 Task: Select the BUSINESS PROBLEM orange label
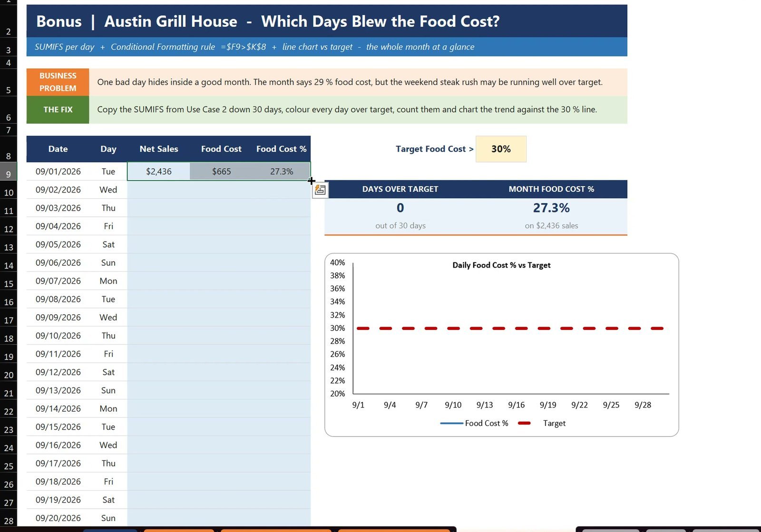click(x=58, y=82)
